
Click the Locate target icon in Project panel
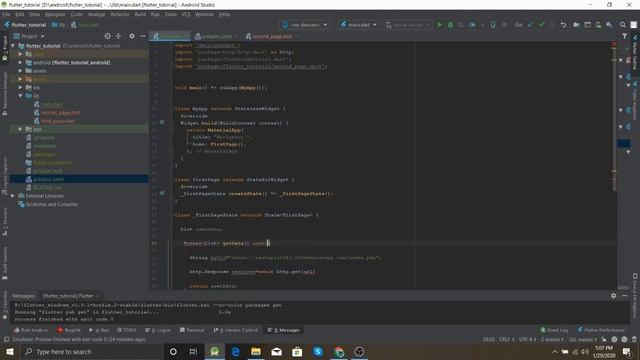click(x=107, y=36)
